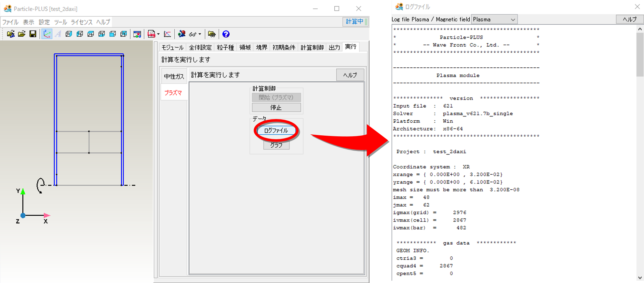Switch to the モジュール tab
The image size is (644, 283).
173,47
